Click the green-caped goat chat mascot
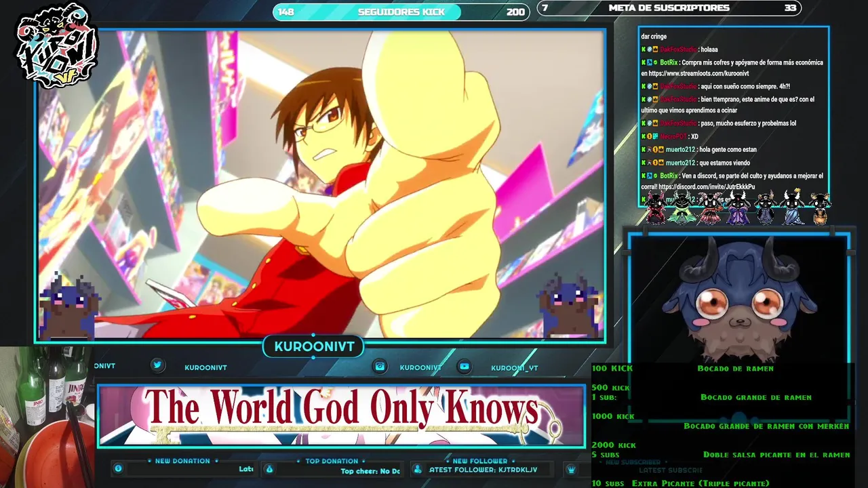Image resolution: width=868 pixels, height=488 pixels. point(682,207)
